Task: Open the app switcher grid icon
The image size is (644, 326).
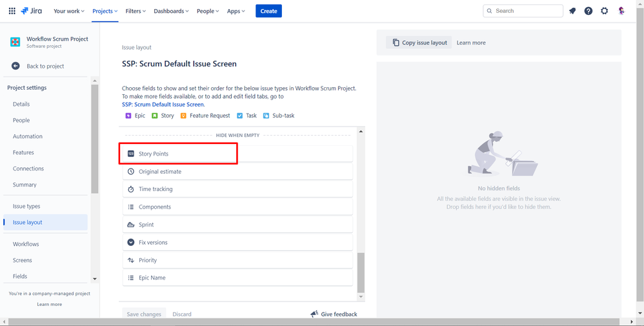Action: tap(12, 11)
